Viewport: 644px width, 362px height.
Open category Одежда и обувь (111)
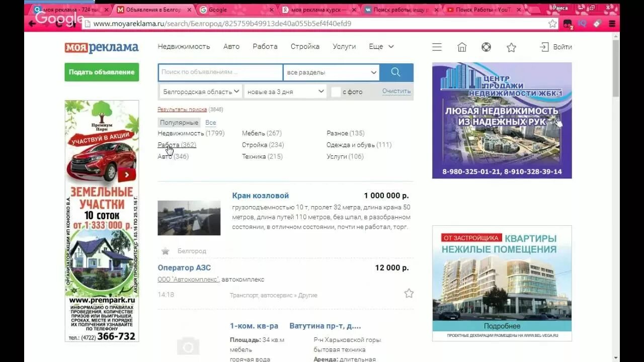(359, 145)
